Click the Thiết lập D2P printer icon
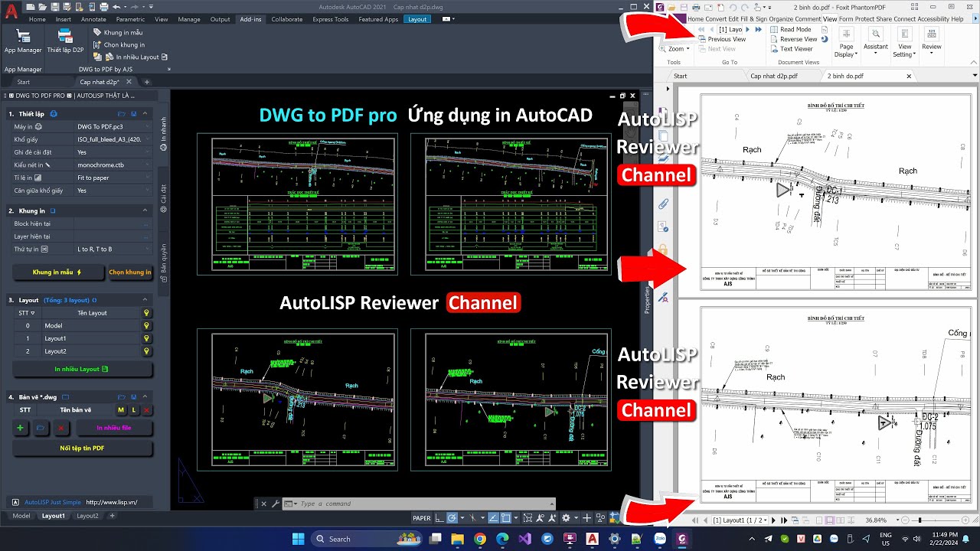Viewport: 980px width, 551px height. [65, 35]
